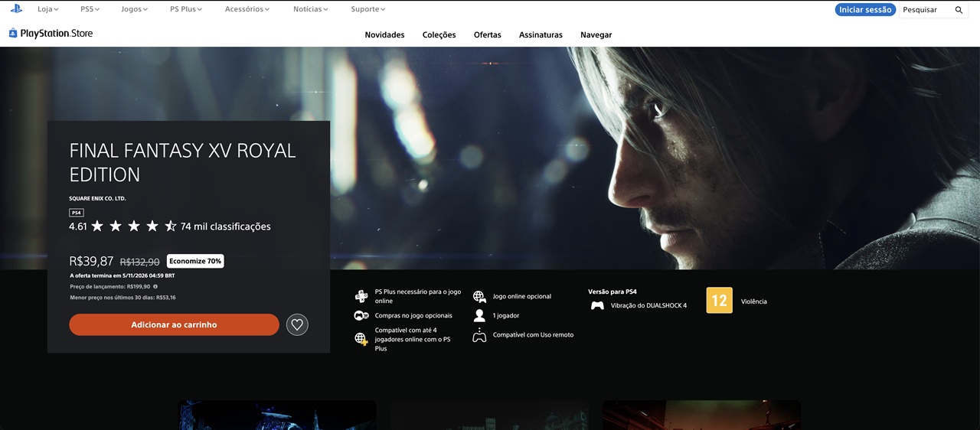The height and width of the screenshot is (430, 980).
Task: Open the Novidades store tab
Action: 384,34
